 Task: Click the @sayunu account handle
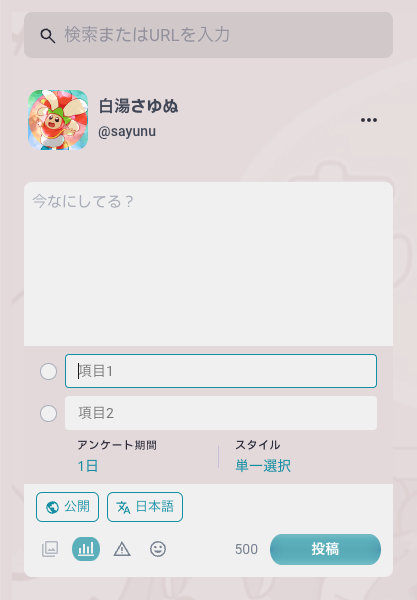pyautogui.click(x=127, y=131)
